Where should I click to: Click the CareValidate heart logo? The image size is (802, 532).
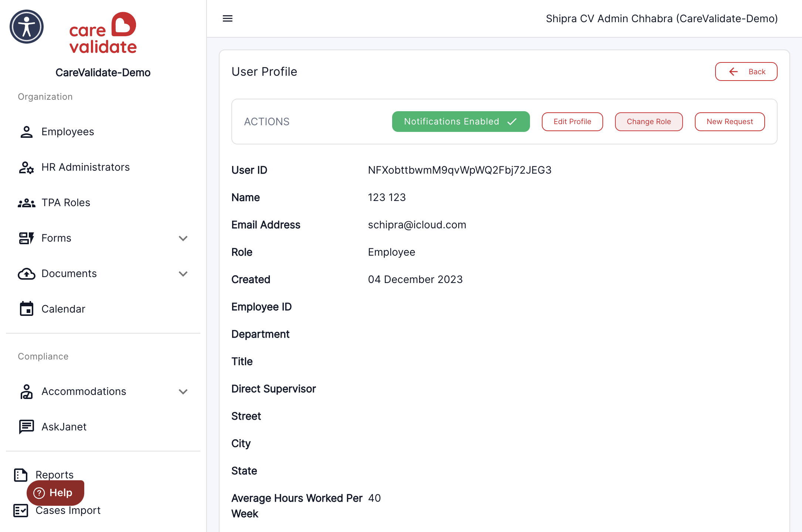(103, 33)
